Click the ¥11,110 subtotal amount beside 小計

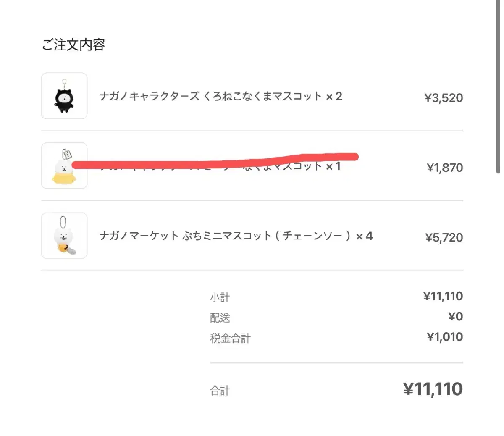[443, 296]
